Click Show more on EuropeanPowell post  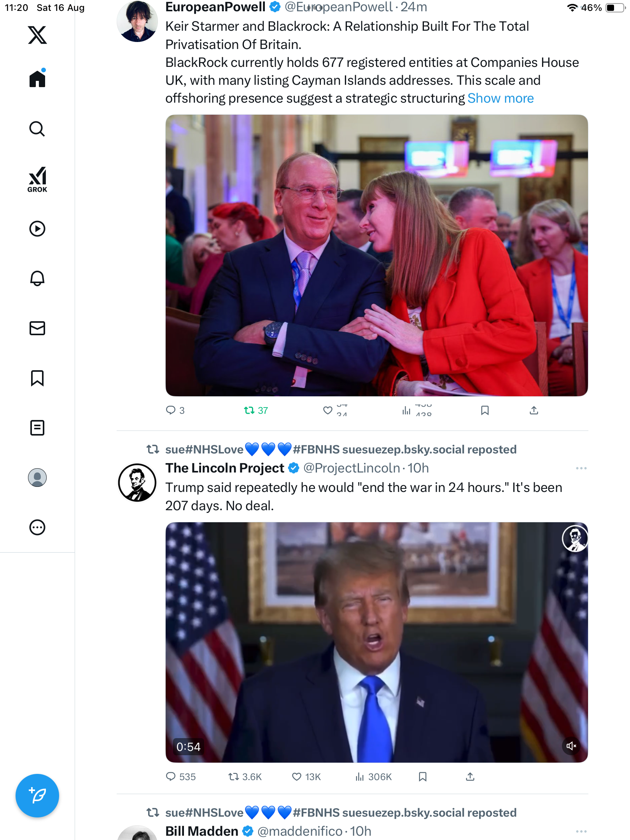click(x=500, y=98)
